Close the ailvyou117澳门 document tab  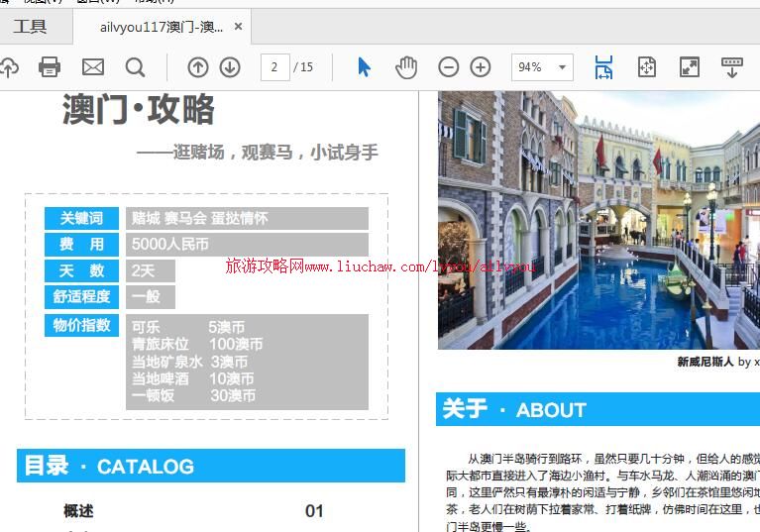(238, 27)
